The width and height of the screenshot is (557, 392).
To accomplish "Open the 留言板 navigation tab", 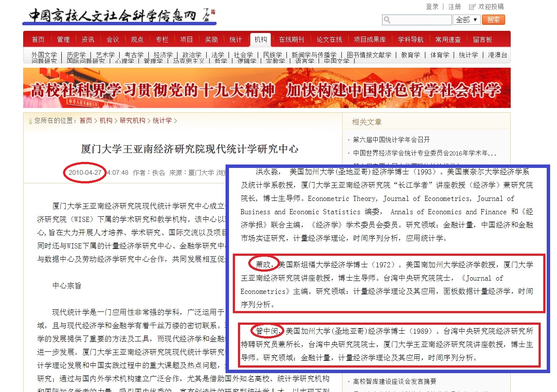I will [483, 39].
